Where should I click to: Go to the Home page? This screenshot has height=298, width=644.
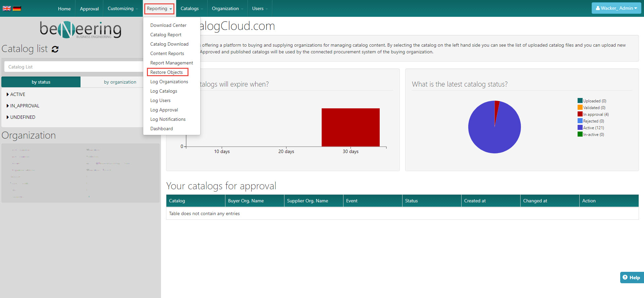[x=64, y=9]
